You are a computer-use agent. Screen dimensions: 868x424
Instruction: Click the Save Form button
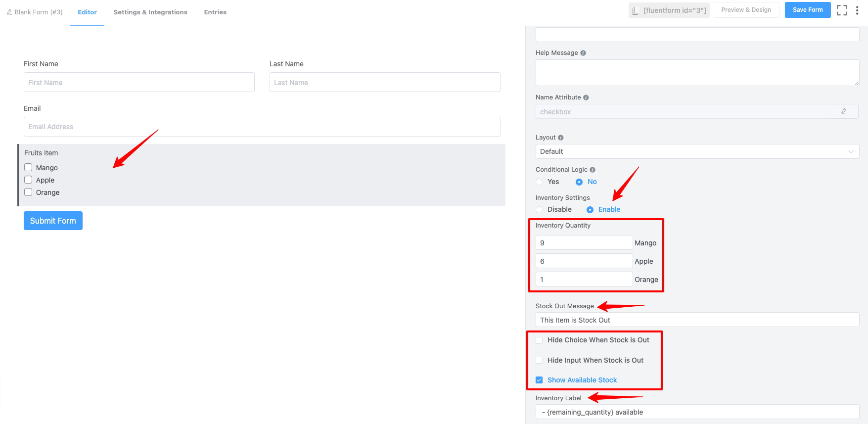[807, 10]
